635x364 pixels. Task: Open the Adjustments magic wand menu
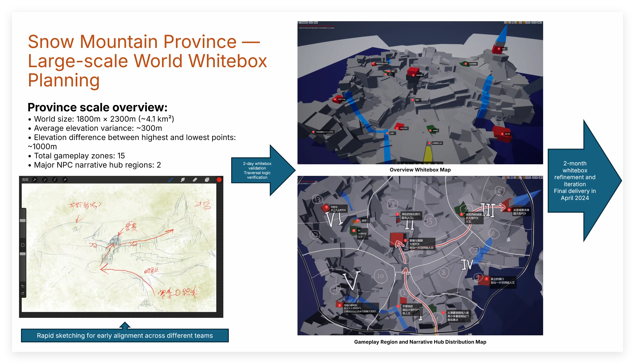click(45, 180)
